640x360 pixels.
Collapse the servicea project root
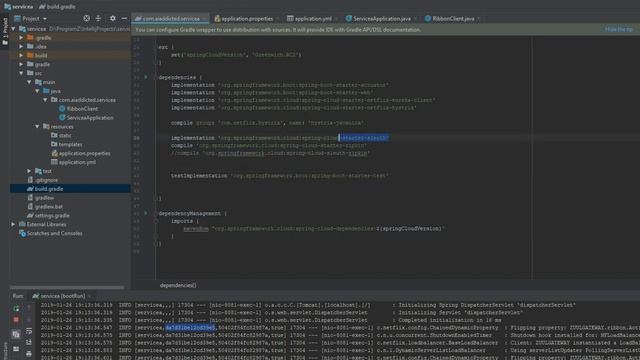[x=13, y=29]
